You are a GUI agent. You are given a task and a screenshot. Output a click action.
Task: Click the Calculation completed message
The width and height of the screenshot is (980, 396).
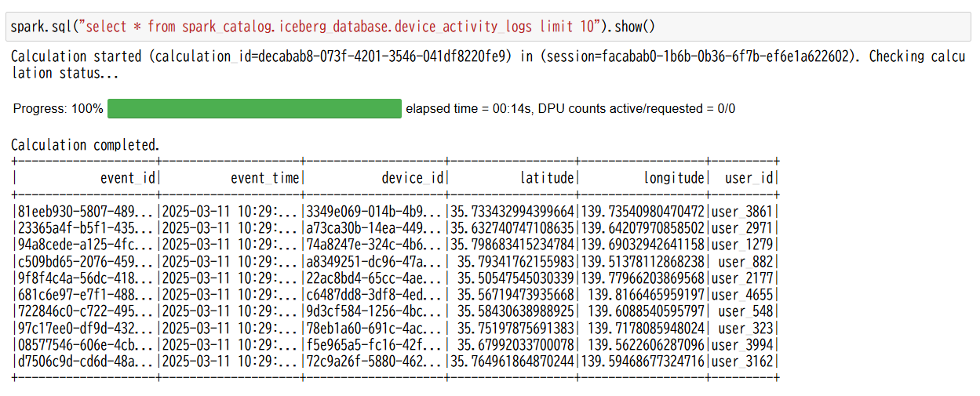tap(85, 145)
